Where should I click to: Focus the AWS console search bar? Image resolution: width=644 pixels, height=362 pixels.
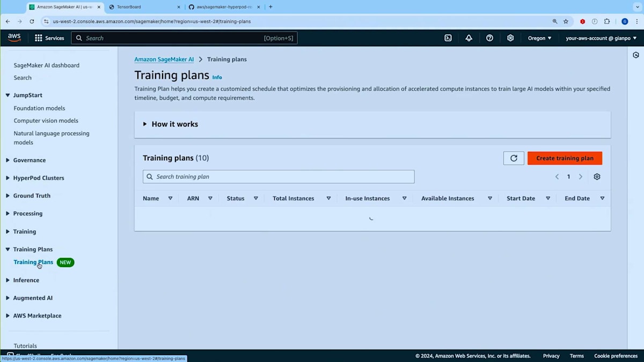[184, 38]
